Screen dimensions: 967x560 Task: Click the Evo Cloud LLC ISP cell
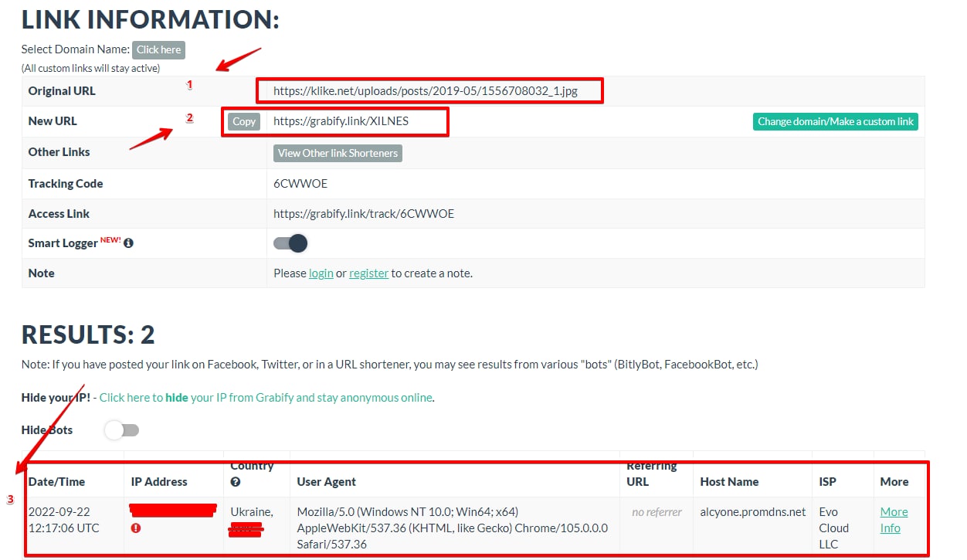coord(833,528)
